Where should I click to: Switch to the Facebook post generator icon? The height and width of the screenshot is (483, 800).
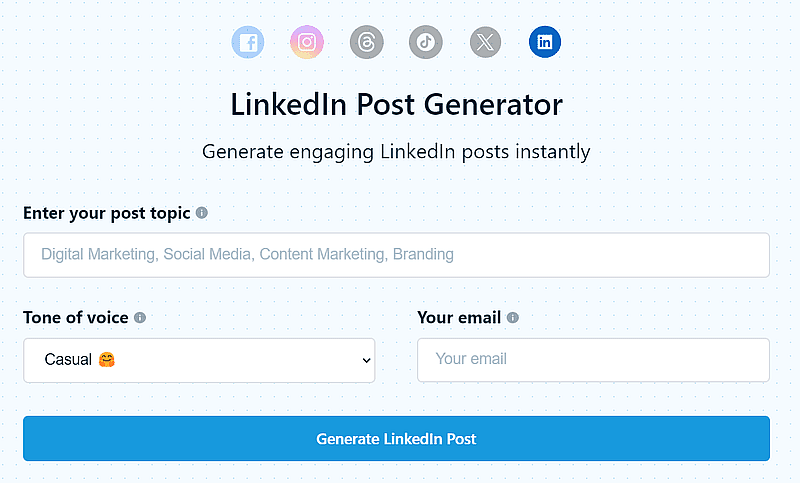[247, 42]
